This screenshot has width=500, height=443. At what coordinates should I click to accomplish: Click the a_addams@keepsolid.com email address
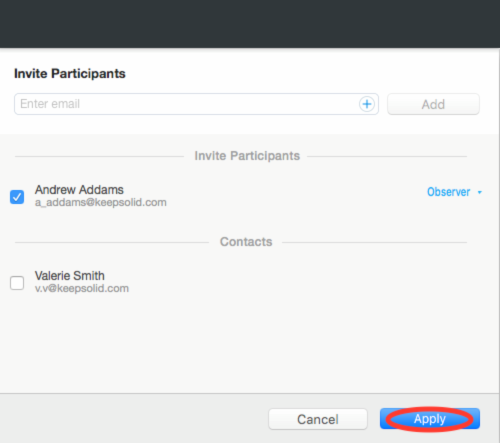point(101,202)
